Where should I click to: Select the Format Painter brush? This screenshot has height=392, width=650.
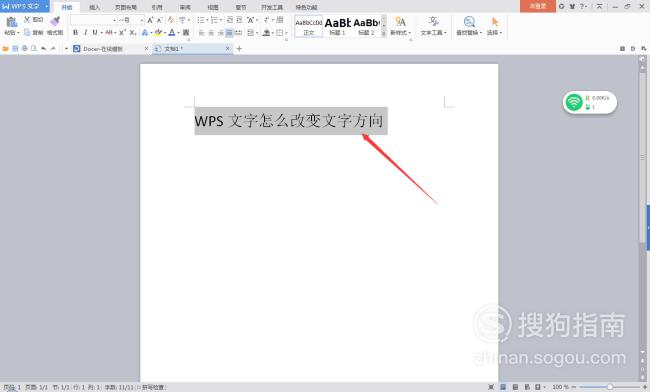pos(55,22)
